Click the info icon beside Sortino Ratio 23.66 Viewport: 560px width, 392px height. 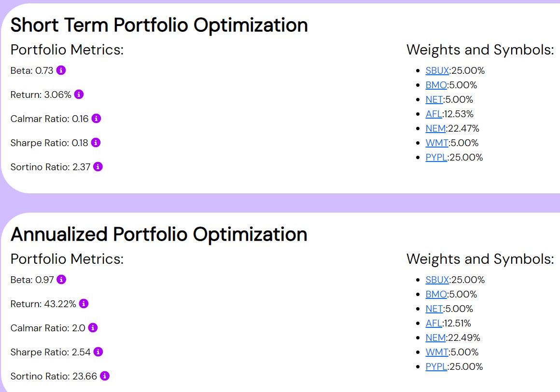click(105, 376)
